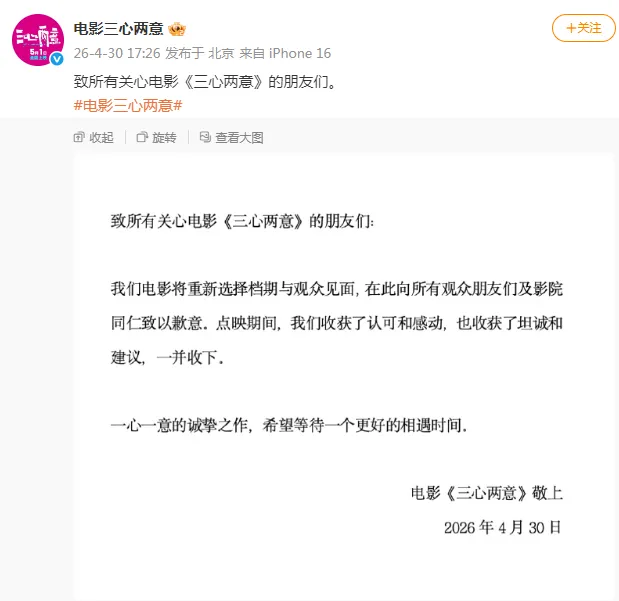Follow the account with +关注 button

(x=583, y=28)
